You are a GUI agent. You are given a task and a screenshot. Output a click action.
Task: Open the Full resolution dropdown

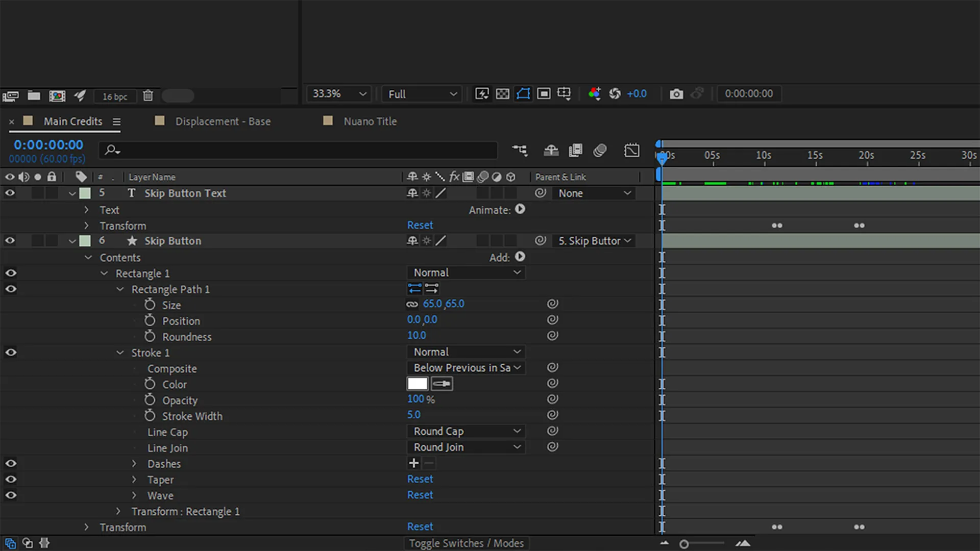[x=422, y=94]
